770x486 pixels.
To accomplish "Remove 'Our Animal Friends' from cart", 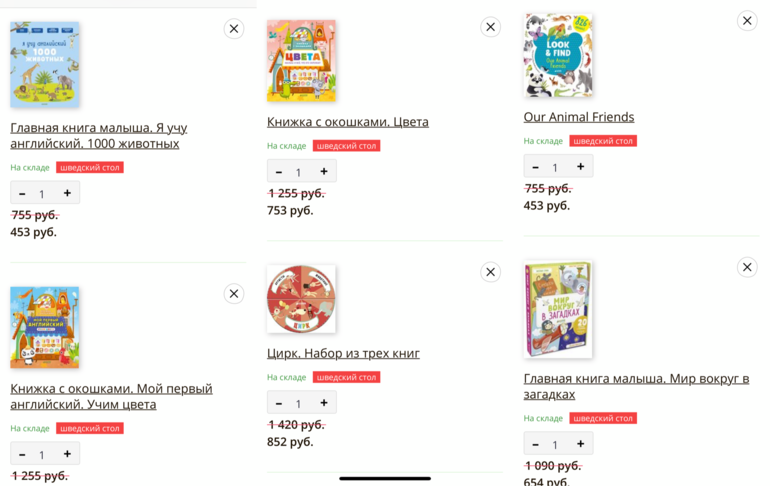I will [747, 21].
